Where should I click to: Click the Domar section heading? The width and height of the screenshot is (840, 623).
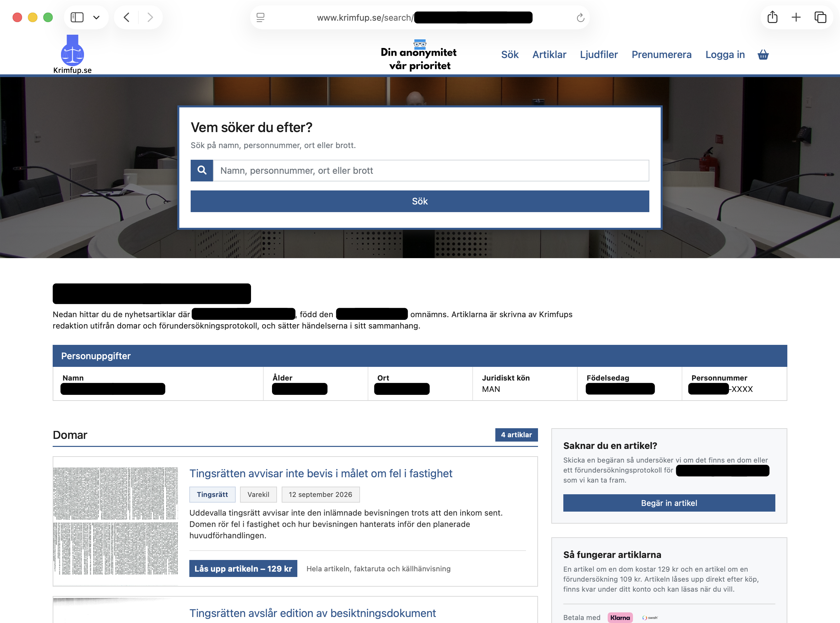click(x=70, y=435)
